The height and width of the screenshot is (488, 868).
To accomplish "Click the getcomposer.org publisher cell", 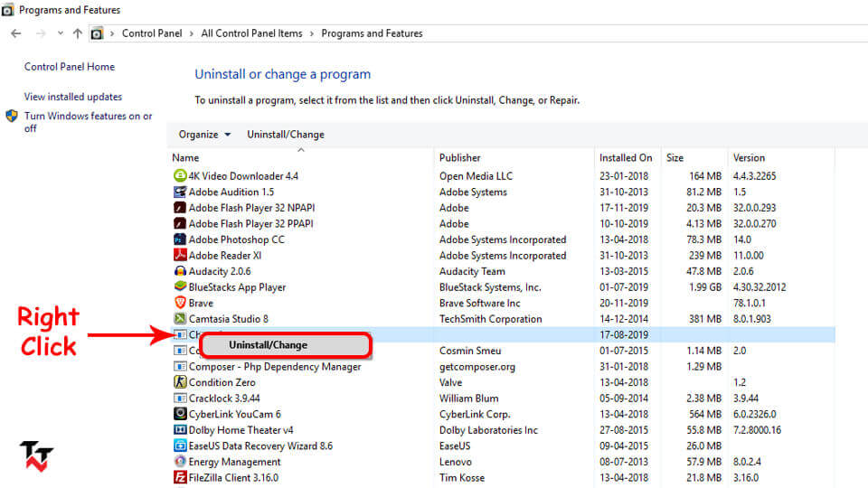I will (477, 366).
